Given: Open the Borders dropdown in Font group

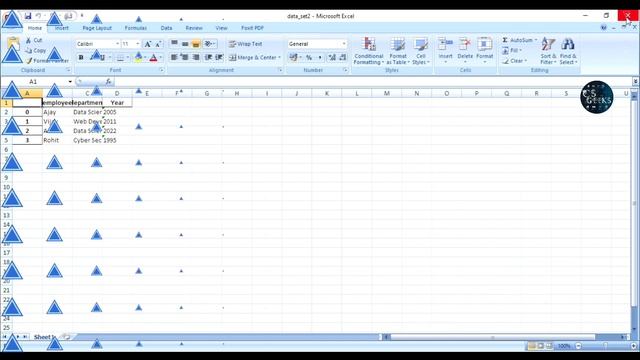Looking at the screenshot, I should pos(127,58).
